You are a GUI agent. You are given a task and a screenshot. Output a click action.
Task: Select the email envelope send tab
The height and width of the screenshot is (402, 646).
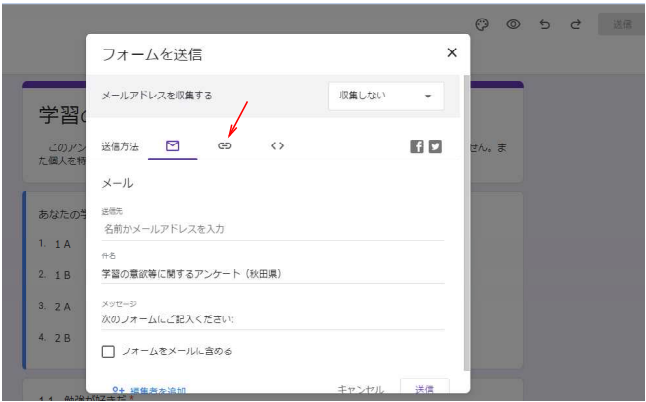(x=173, y=146)
